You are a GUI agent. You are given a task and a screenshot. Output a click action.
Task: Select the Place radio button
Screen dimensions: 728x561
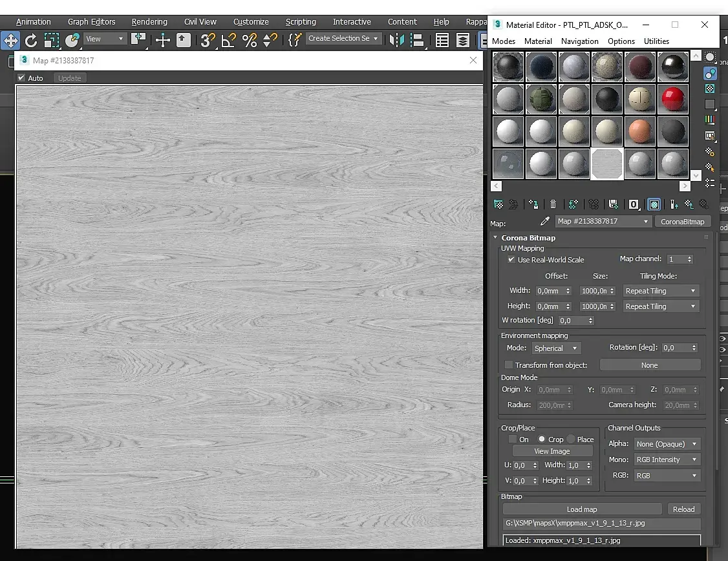tap(571, 439)
